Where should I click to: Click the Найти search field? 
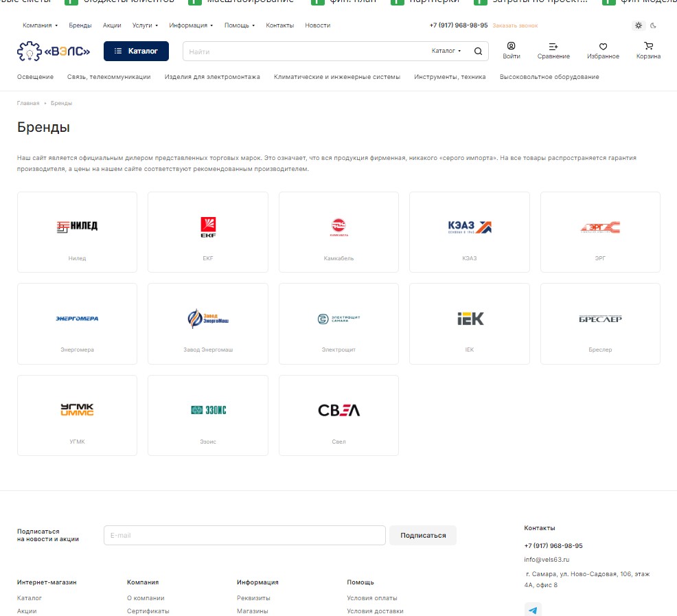click(306, 52)
